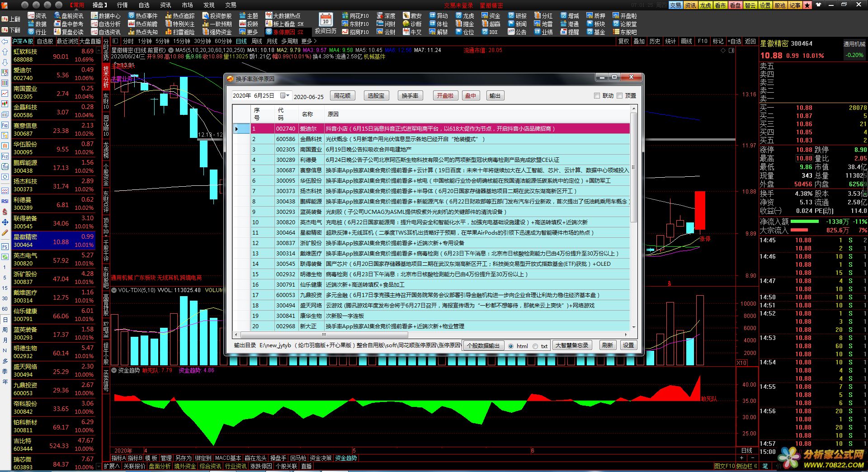The width and height of the screenshot is (868, 472).
Task: Open the 【常用 menu
Action: click(x=77, y=5)
